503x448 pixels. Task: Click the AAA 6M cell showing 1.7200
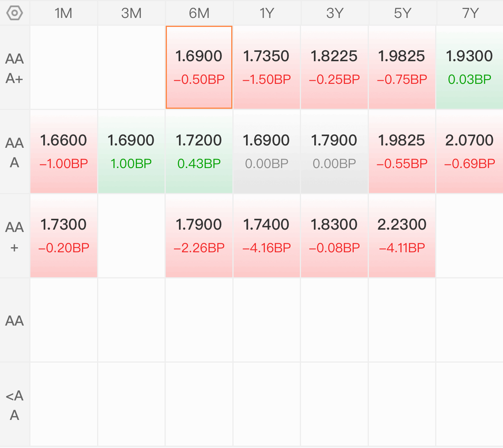point(199,151)
